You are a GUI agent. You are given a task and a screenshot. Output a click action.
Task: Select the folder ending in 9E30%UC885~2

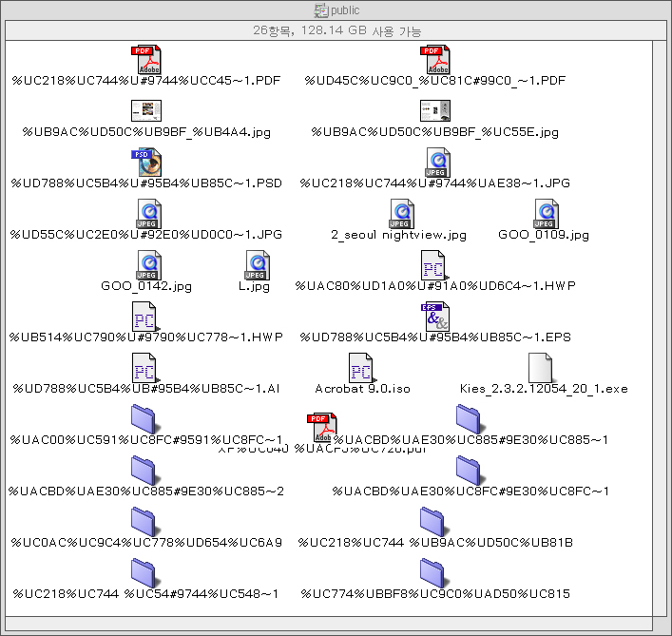[x=144, y=471]
